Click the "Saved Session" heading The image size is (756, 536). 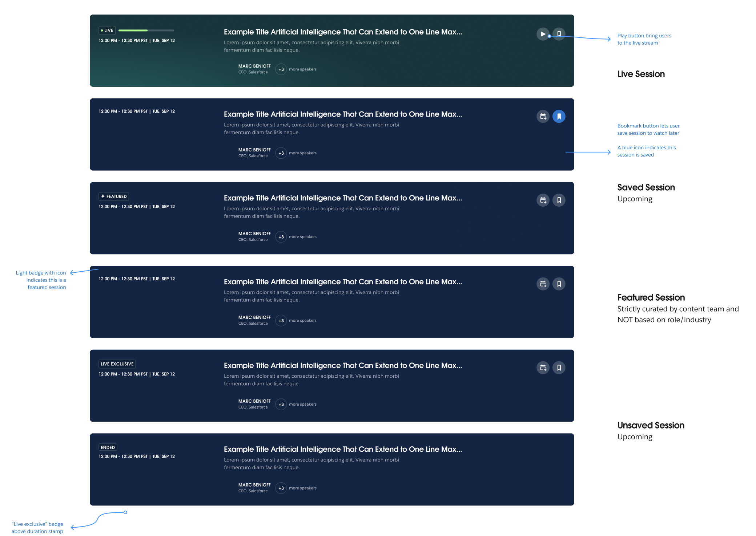646,187
